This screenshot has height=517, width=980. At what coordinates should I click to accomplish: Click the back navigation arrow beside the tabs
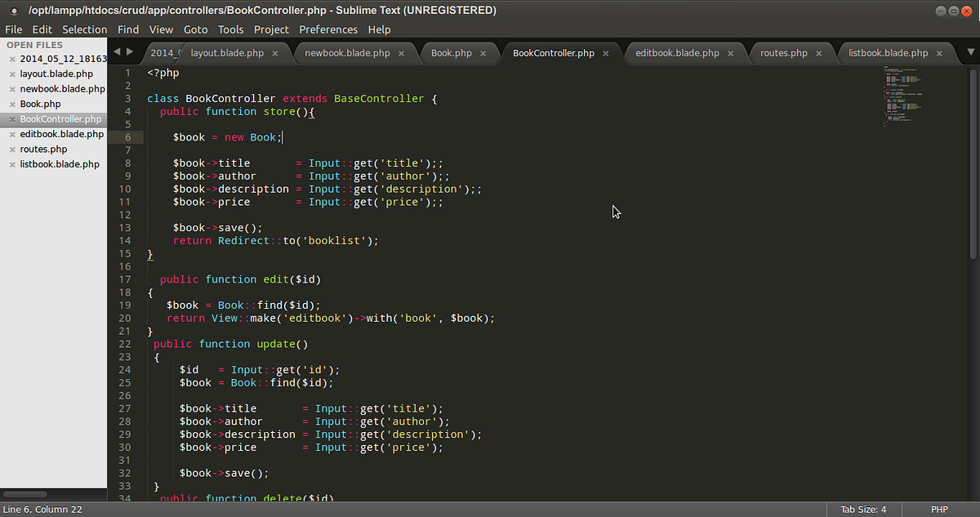(x=118, y=51)
